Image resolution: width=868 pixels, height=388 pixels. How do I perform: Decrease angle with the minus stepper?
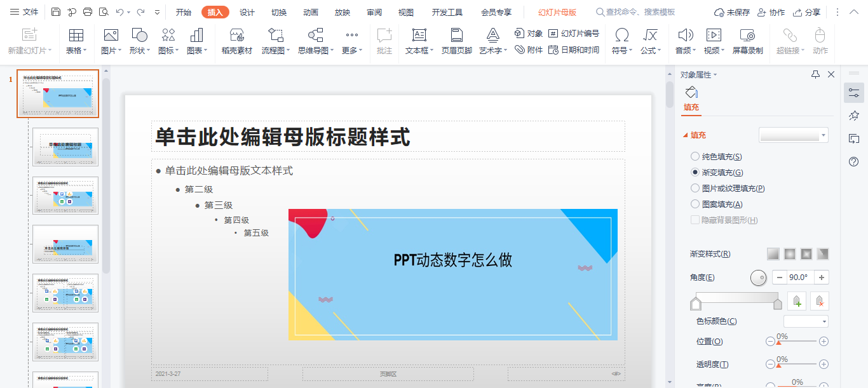click(780, 278)
